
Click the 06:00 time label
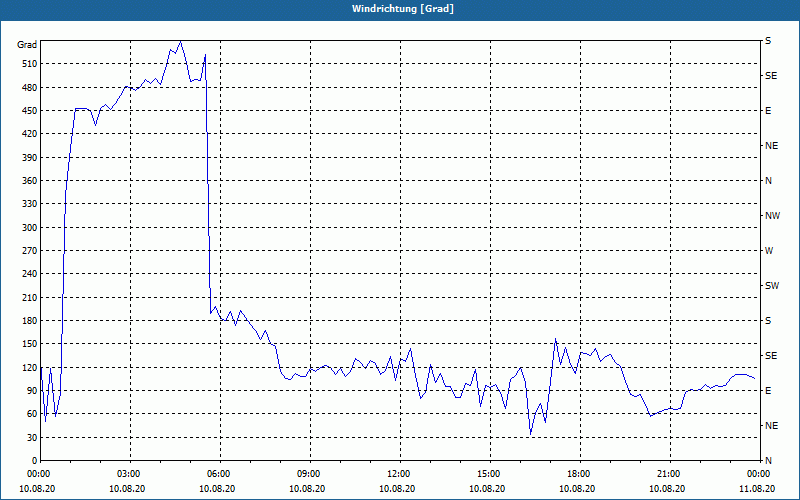pyautogui.click(x=217, y=473)
